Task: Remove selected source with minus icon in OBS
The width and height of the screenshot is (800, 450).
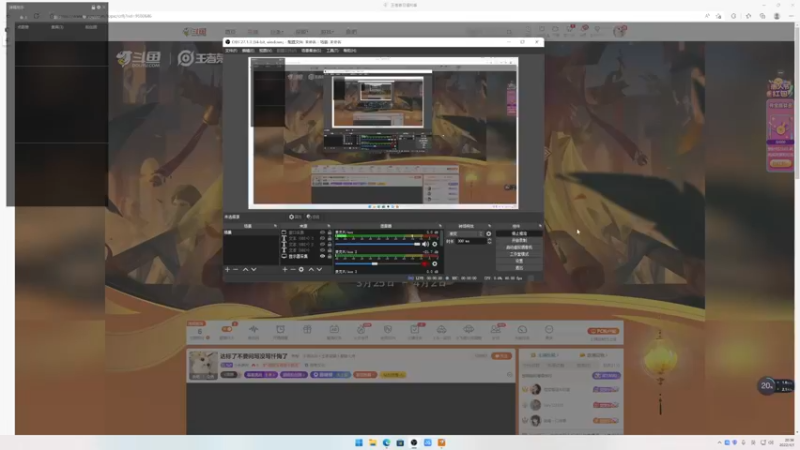Action: (x=293, y=269)
